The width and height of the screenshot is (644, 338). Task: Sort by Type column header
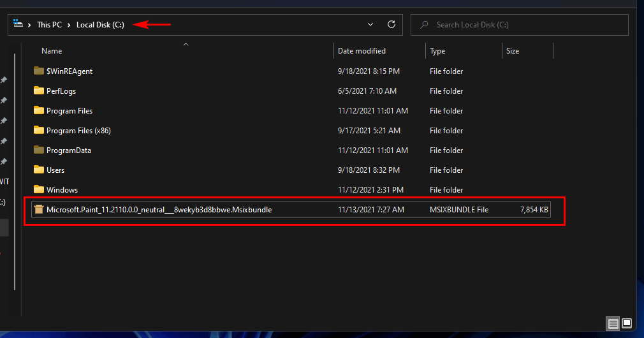[437, 51]
